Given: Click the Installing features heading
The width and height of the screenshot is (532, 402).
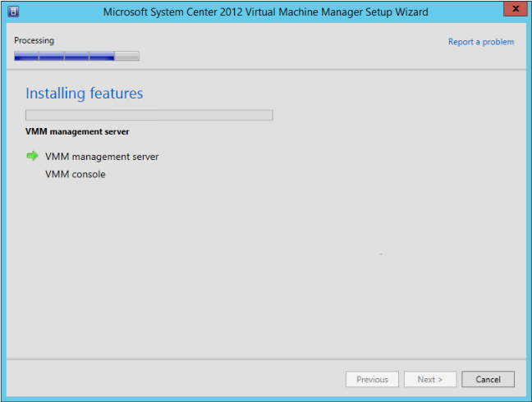Looking at the screenshot, I should click(x=85, y=94).
